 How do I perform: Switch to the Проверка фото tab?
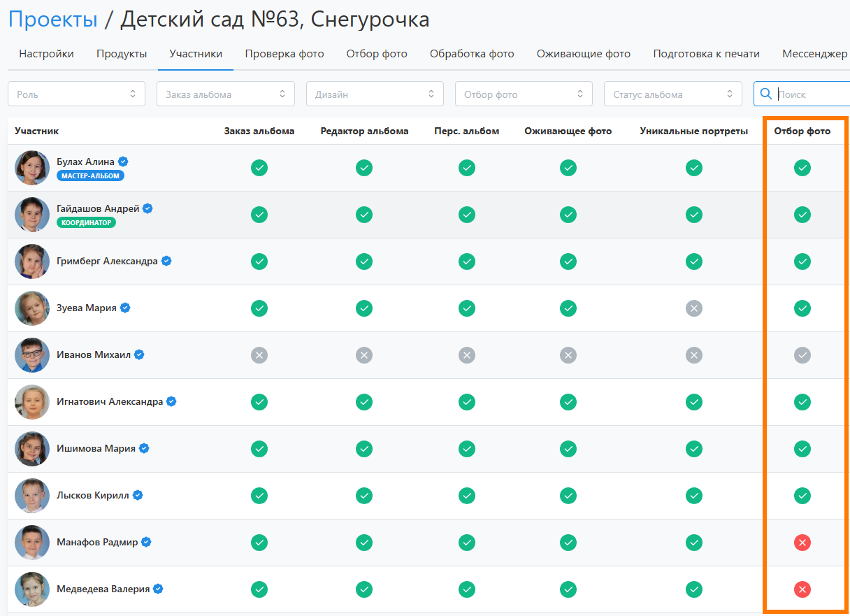pyautogui.click(x=284, y=54)
